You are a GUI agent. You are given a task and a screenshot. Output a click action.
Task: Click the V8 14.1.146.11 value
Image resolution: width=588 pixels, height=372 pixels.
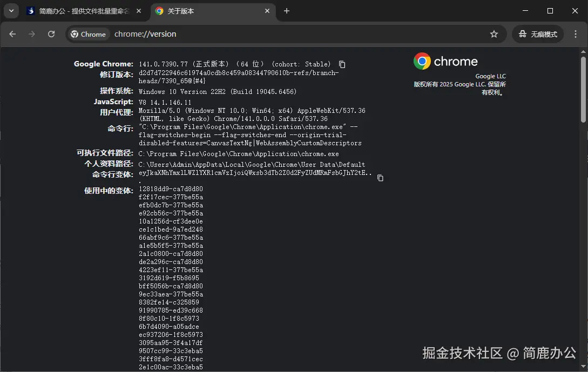click(165, 103)
